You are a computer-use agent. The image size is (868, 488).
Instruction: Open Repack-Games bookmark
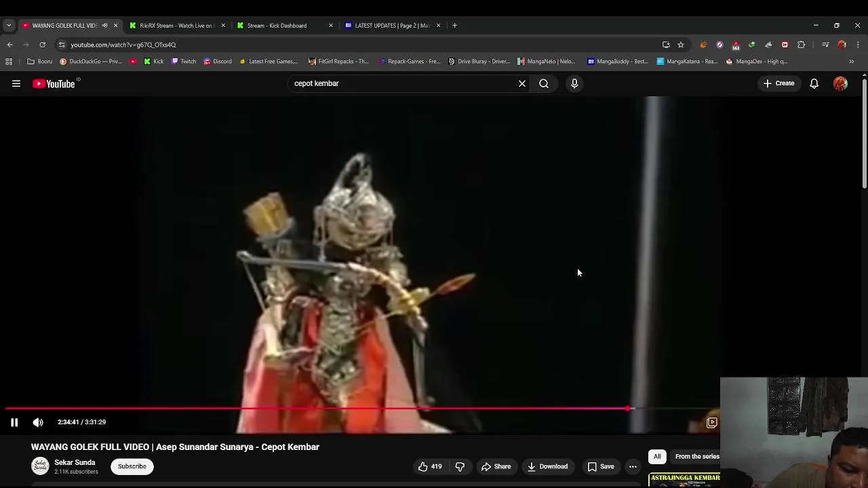pos(410,61)
